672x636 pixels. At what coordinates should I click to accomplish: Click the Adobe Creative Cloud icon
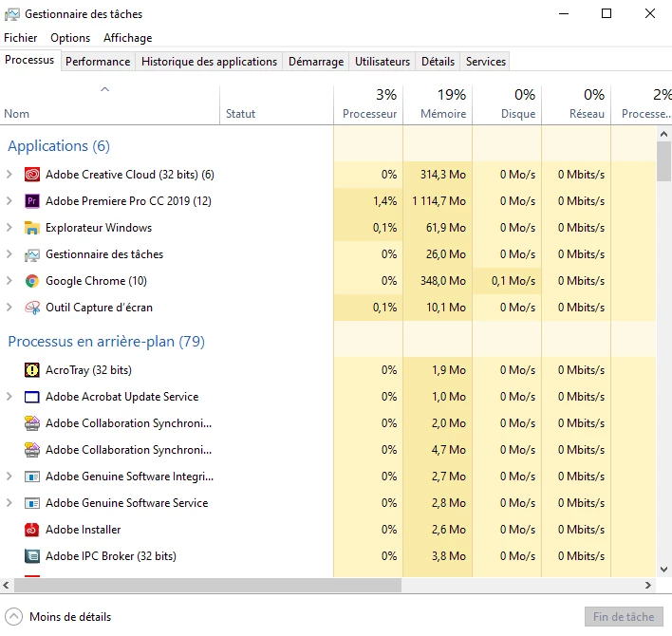click(x=32, y=175)
